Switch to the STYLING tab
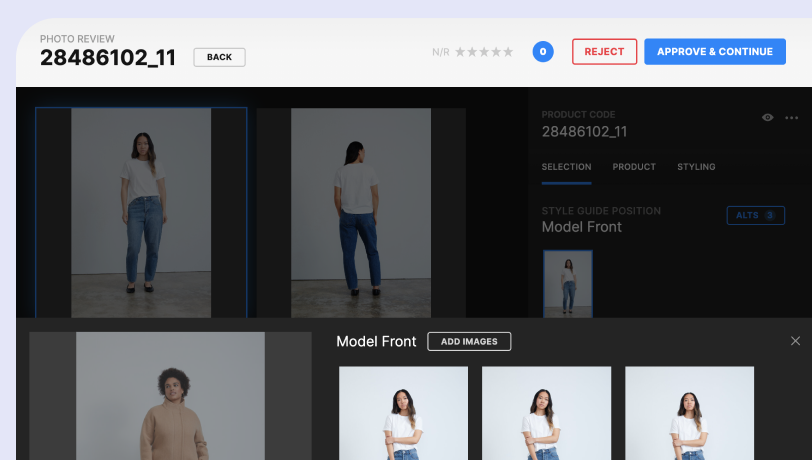 tap(696, 167)
